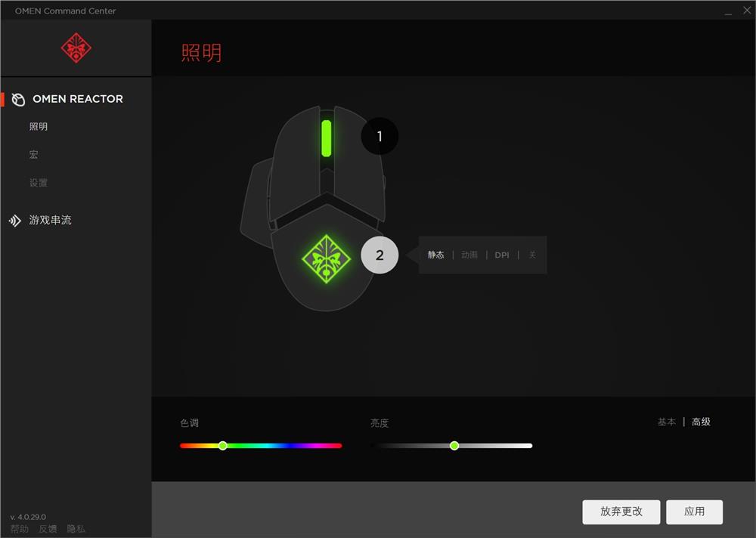Click lighting zone marker 2 on the mouse
This screenshot has height=538, width=756.
(380, 255)
